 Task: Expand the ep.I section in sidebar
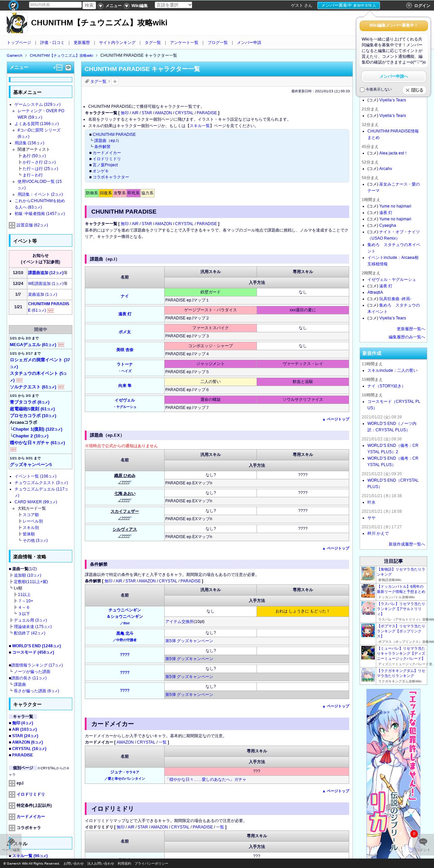tap(12, 783)
